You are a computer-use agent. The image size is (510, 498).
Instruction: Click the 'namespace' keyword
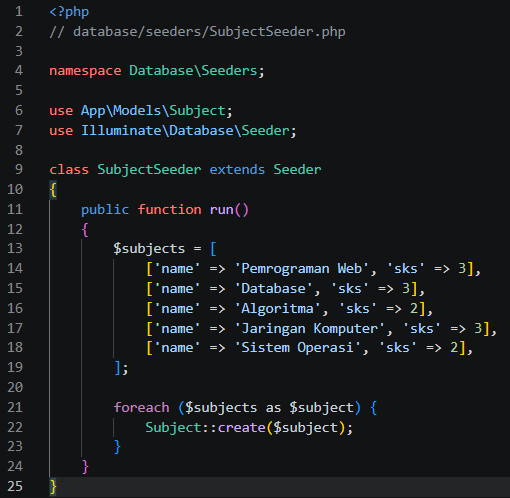(85, 71)
